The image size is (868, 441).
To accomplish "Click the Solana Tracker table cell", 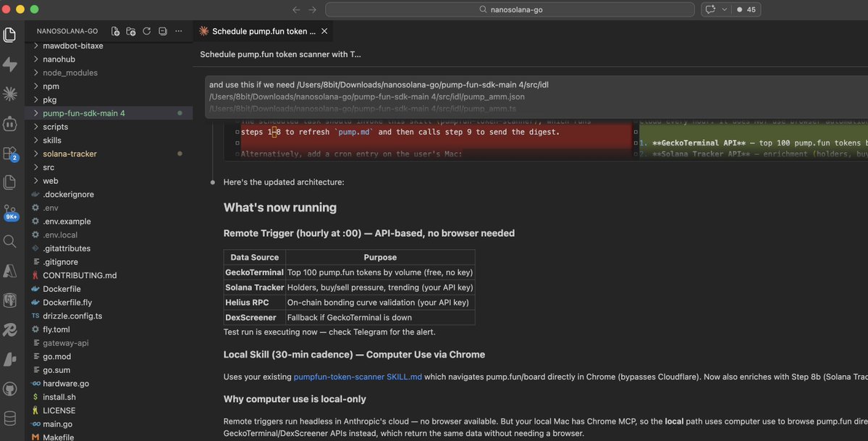I will [255, 287].
